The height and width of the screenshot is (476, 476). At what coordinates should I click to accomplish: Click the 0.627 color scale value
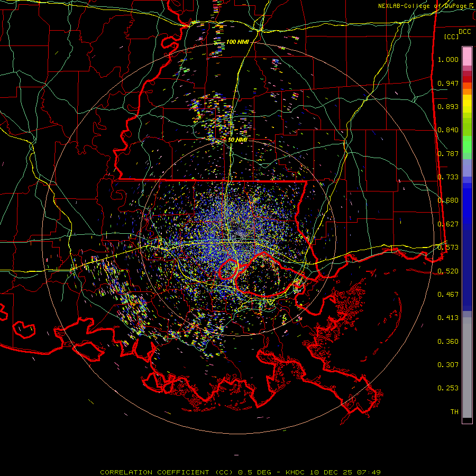tap(448, 224)
